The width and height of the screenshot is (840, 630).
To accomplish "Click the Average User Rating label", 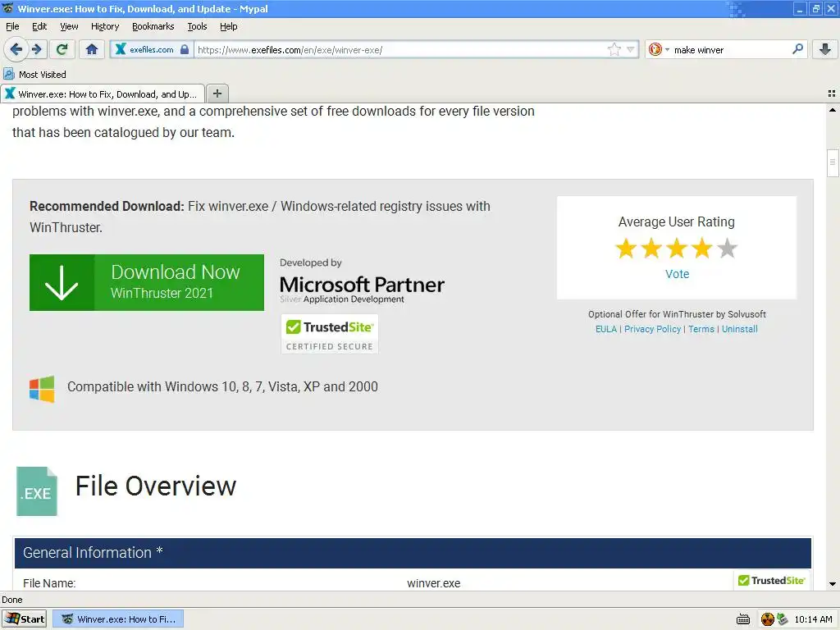I will [676, 221].
